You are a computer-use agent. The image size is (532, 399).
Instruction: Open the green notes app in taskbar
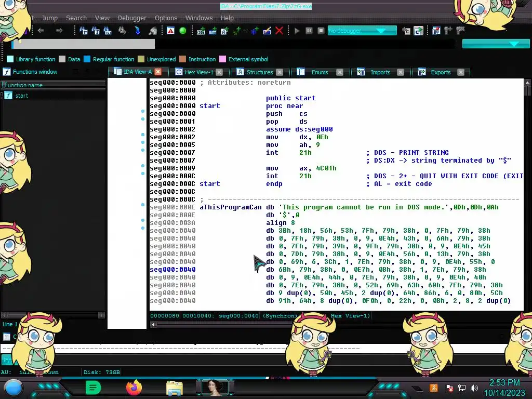click(94, 388)
